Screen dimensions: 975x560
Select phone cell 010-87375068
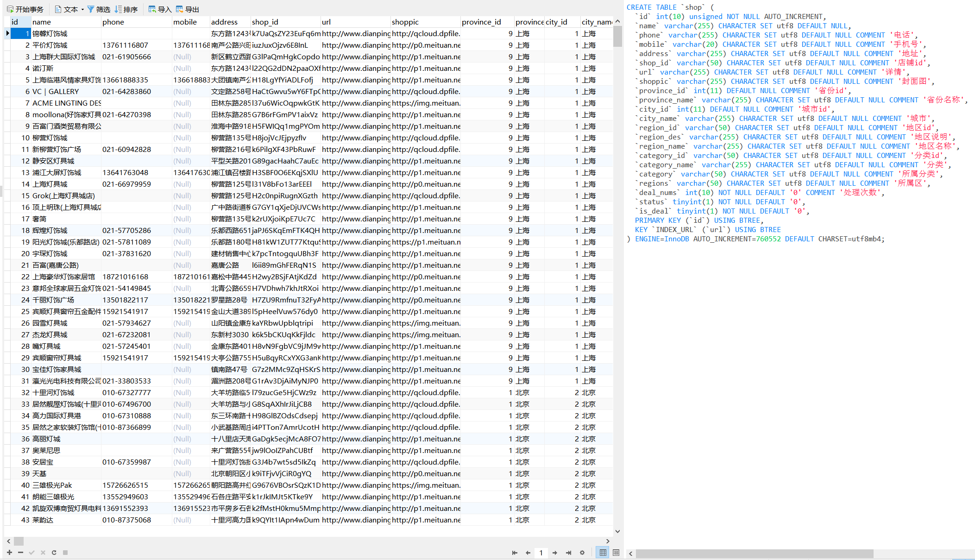[x=137, y=520]
